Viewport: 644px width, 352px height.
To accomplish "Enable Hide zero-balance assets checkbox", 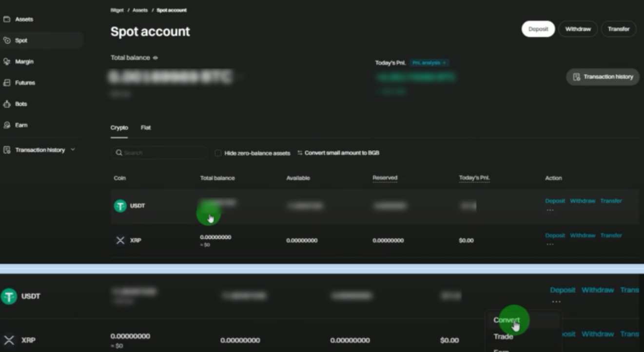I will (218, 153).
